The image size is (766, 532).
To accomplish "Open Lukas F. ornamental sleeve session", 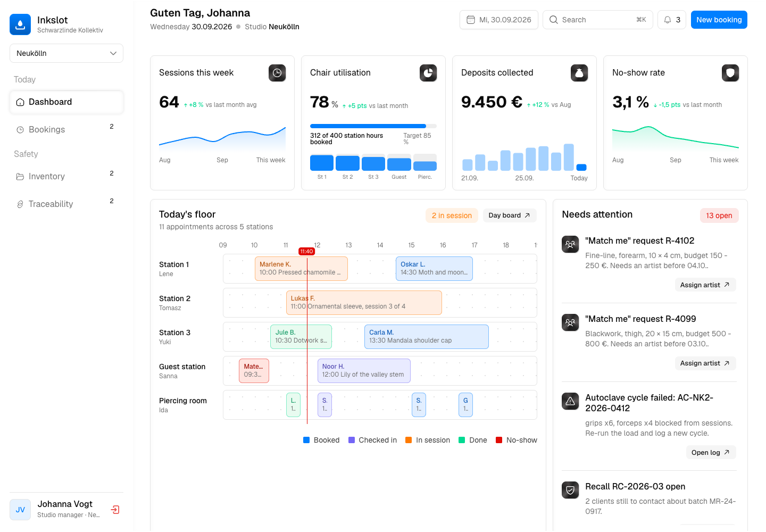I will tap(364, 303).
